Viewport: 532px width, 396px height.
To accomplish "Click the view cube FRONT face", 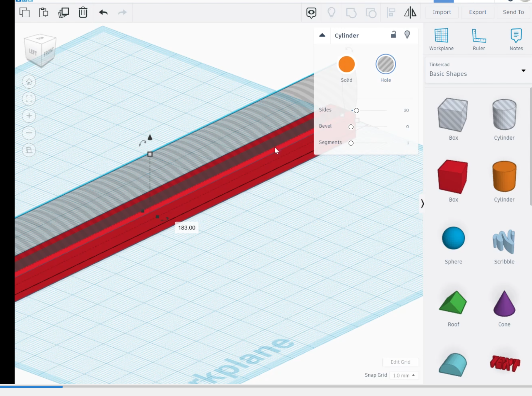I will pyautogui.click(x=49, y=53).
